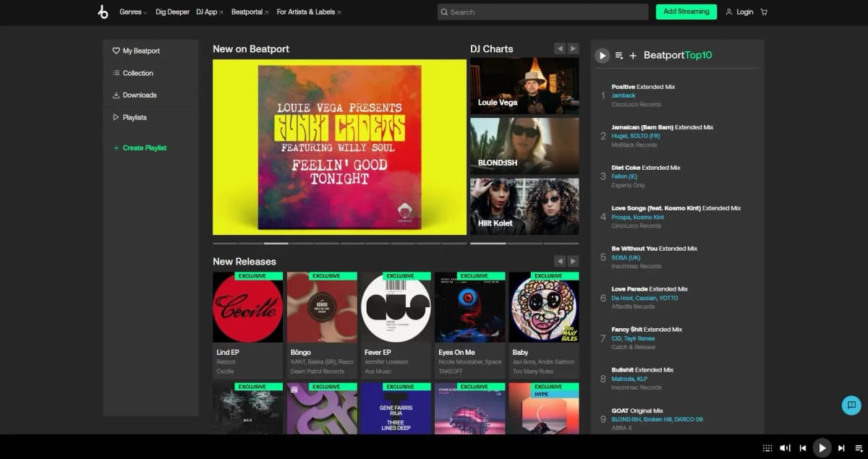Select track Diet Coke Extended Mix
Image resolution: width=868 pixels, height=459 pixels.
646,168
